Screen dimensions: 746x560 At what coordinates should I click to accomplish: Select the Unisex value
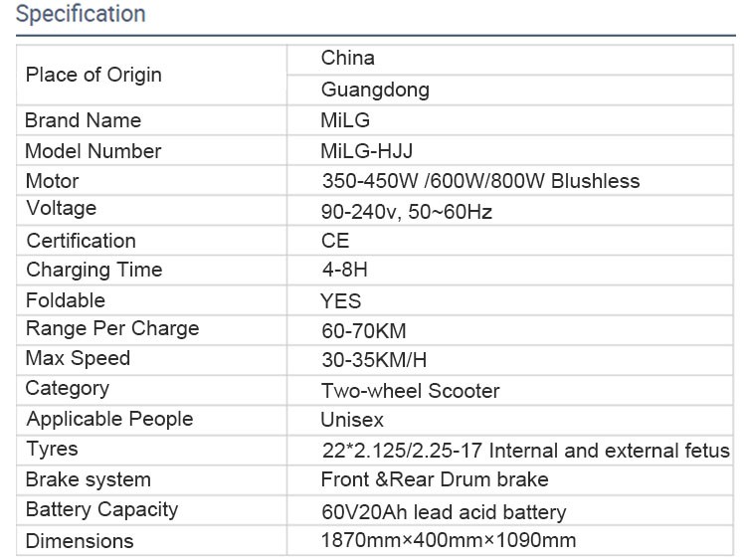(x=352, y=420)
